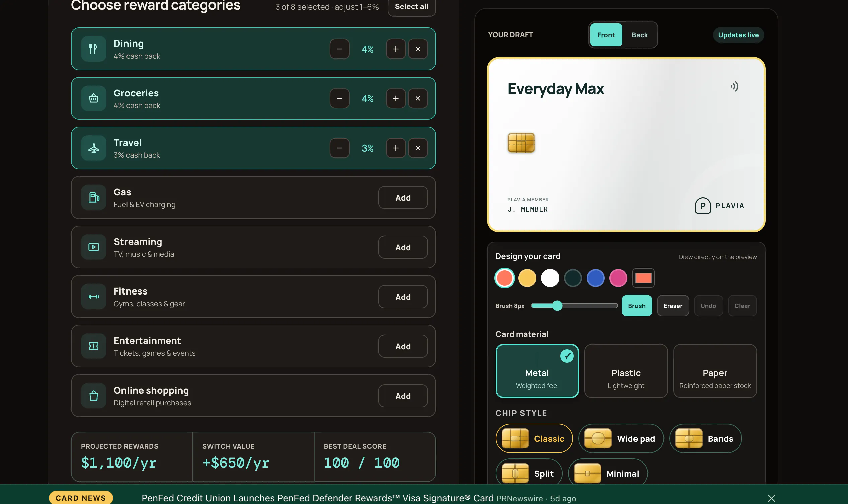The height and width of the screenshot is (504, 848).
Task: Click the Travel plus stepper
Action: point(395,148)
